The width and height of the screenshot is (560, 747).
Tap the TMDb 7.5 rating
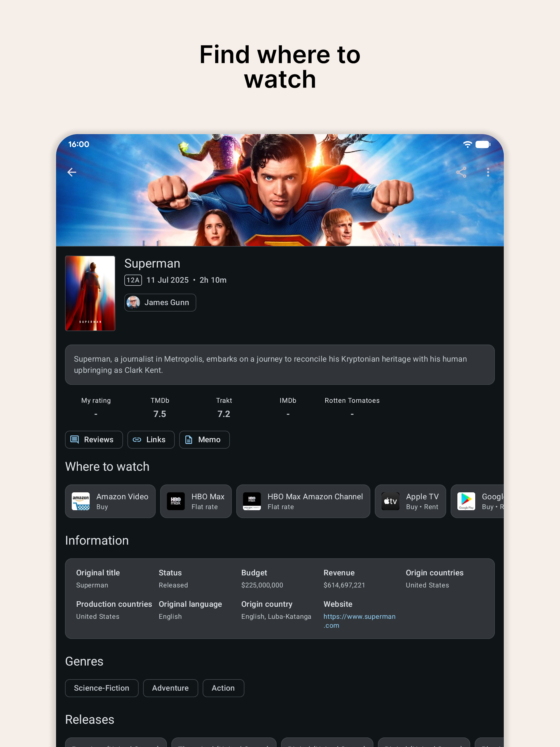coord(160,408)
